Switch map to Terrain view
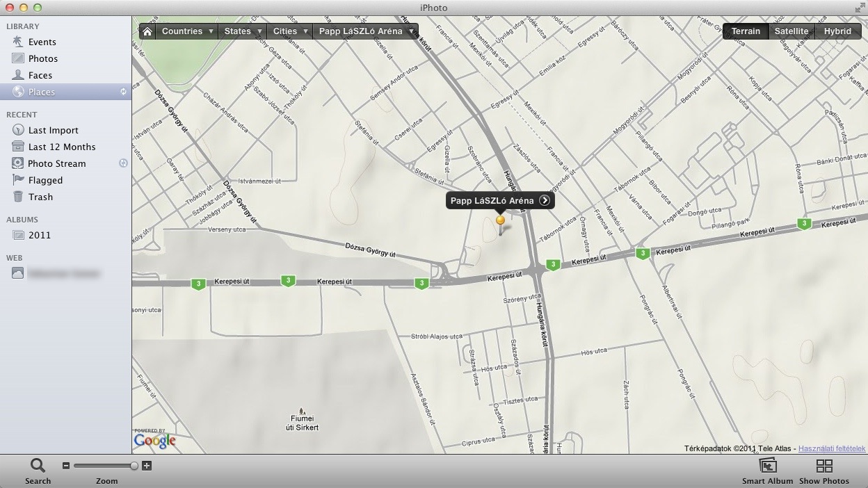The height and width of the screenshot is (488, 868). click(x=746, y=31)
